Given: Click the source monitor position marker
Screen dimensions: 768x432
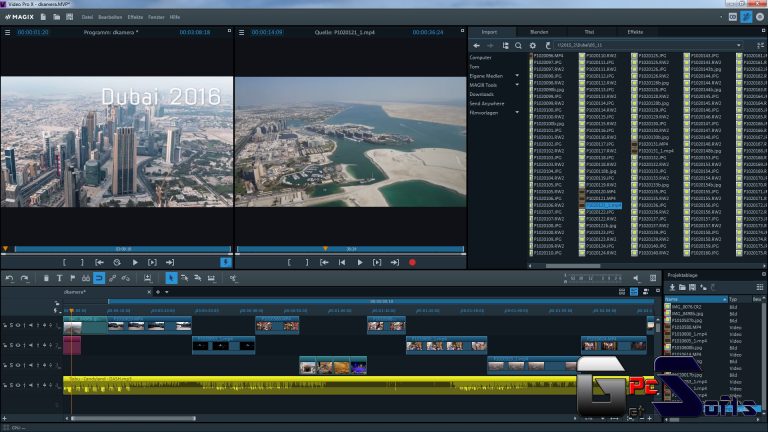Looking at the screenshot, I should coord(325,248).
